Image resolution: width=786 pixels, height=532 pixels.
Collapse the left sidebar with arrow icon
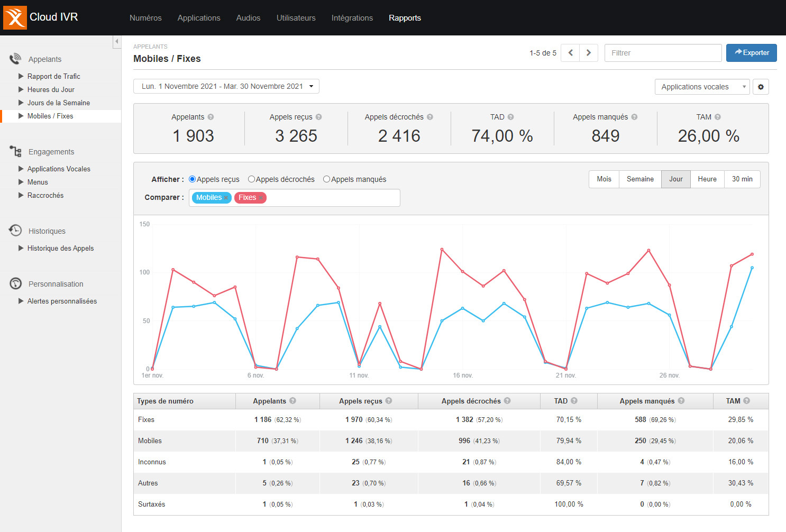[116, 42]
